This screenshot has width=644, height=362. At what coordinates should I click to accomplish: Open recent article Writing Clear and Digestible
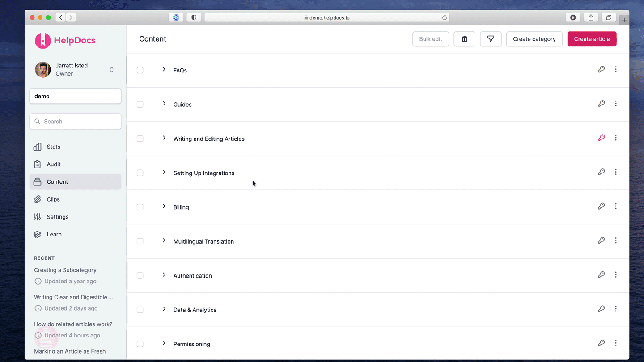point(74,297)
